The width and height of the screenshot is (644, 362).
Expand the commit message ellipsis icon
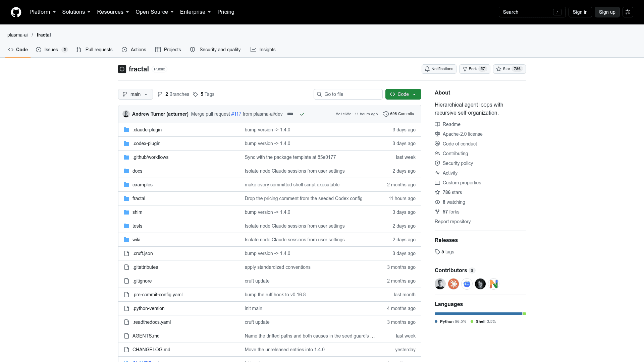tap(290, 114)
